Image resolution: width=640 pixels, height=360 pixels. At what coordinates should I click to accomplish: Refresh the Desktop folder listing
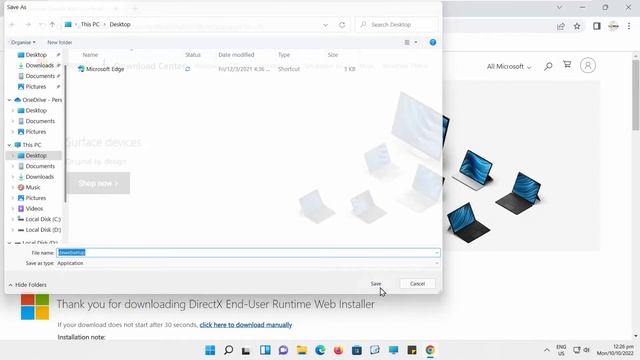point(342,24)
